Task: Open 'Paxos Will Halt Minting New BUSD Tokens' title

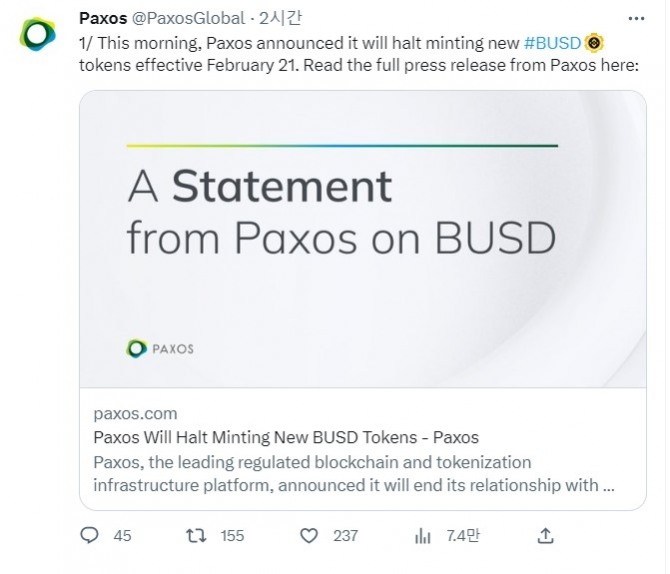Action: (285, 437)
